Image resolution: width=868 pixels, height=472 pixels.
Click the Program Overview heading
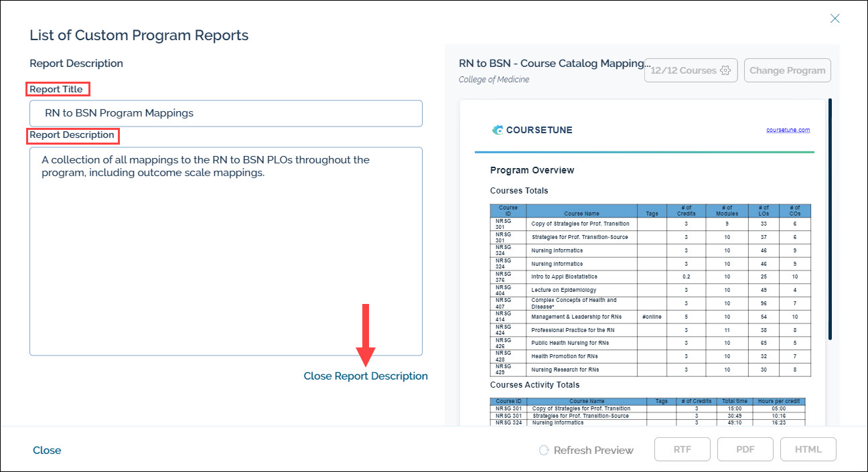tap(532, 170)
